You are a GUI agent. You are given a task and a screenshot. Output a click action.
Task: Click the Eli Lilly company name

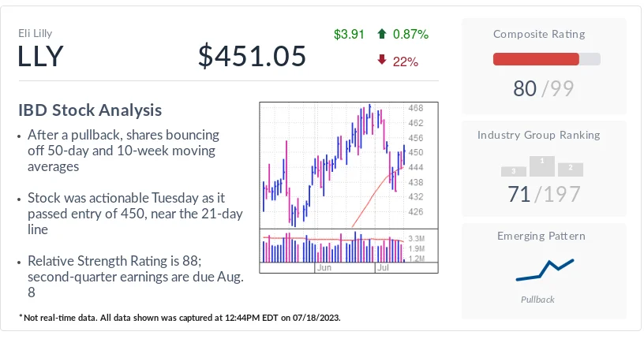click(36, 33)
